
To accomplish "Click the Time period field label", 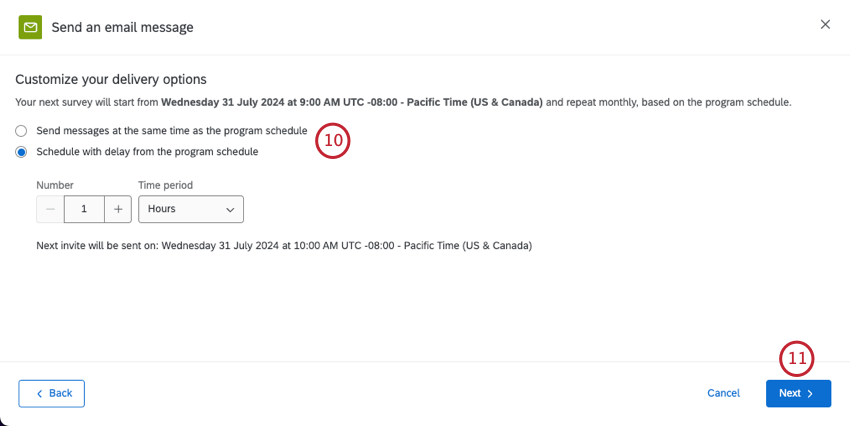I will tap(165, 185).
